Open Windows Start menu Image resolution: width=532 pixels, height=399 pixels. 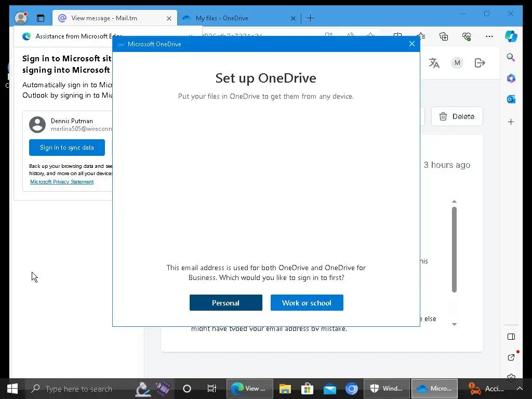click(12, 389)
